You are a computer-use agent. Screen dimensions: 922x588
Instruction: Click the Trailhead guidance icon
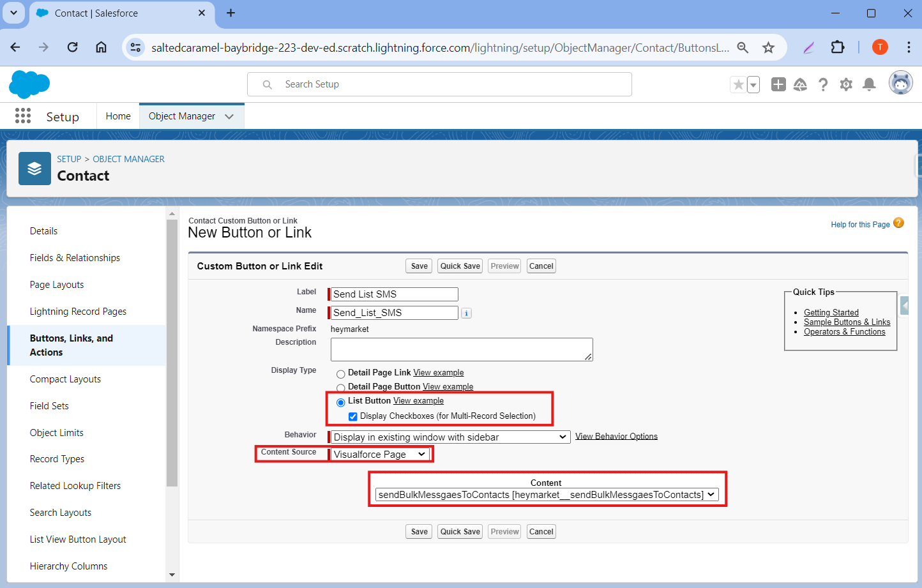[800, 84]
